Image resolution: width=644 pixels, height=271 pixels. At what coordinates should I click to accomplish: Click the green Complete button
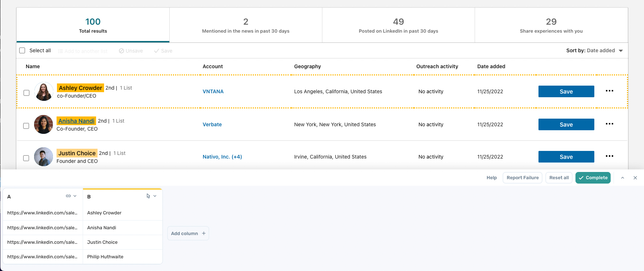(x=593, y=178)
